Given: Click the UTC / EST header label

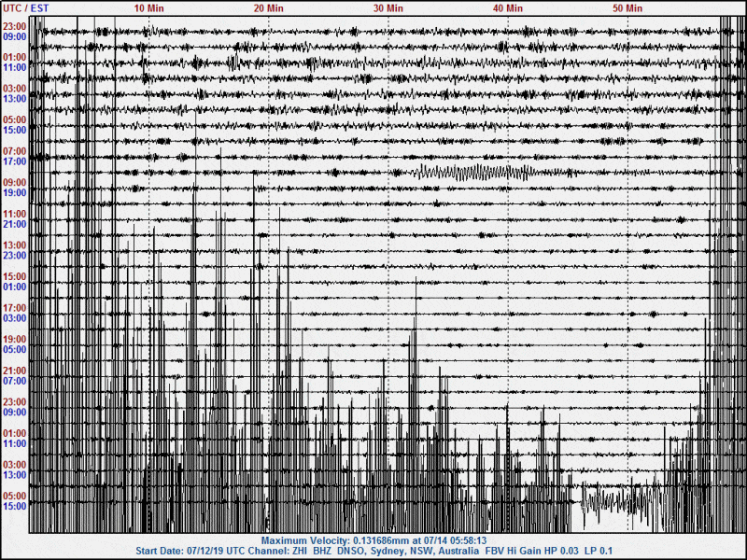Looking at the screenshot, I should coord(26,7).
